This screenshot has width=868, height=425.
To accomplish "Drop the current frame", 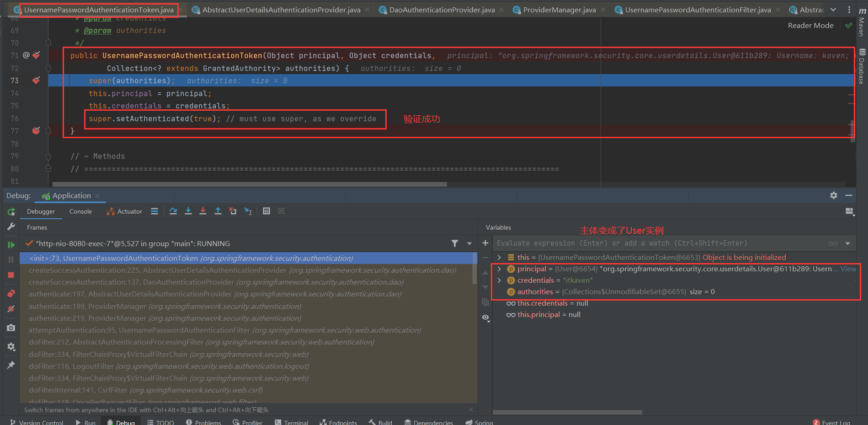I will coord(233,211).
